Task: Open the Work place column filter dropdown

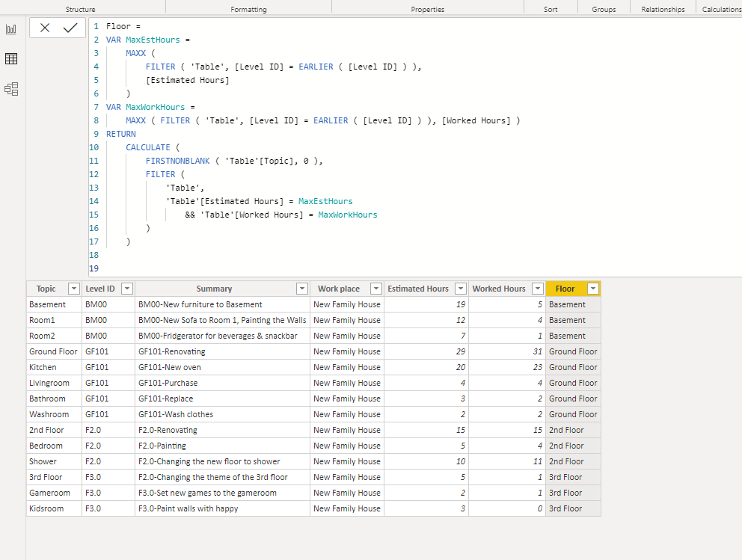Action: pyautogui.click(x=375, y=289)
